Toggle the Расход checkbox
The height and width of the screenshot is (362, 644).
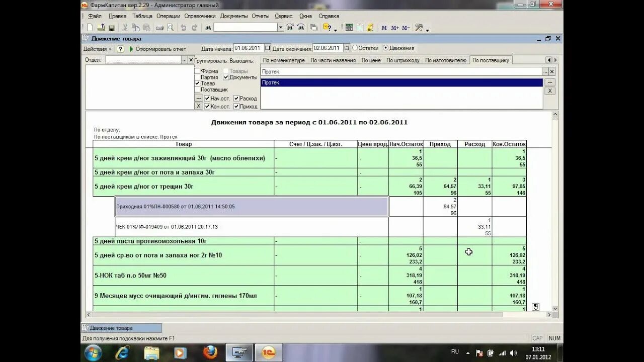click(236, 99)
